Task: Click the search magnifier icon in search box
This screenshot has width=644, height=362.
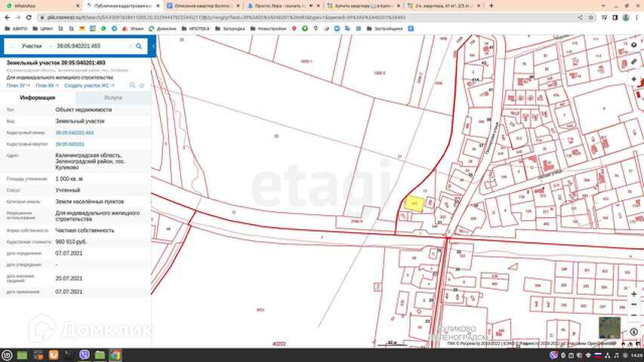Action: [139, 46]
